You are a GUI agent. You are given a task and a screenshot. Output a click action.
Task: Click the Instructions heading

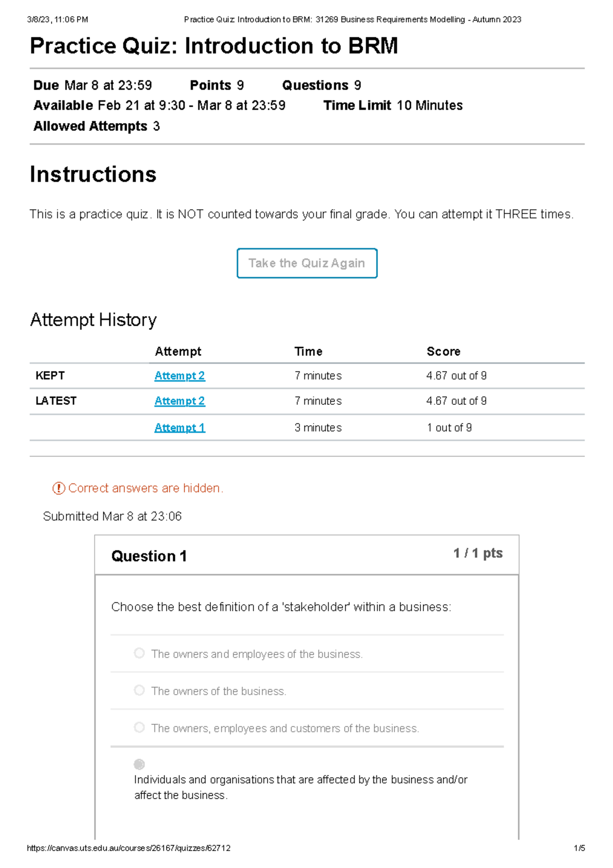click(93, 174)
